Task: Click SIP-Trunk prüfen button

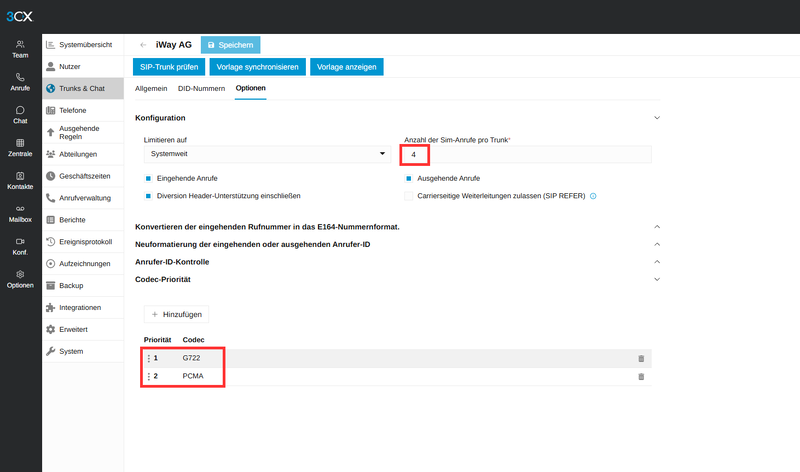Action: coord(169,67)
